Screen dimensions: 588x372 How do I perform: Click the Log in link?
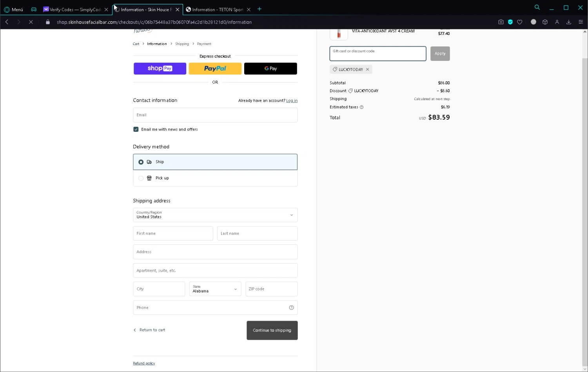coord(292,101)
